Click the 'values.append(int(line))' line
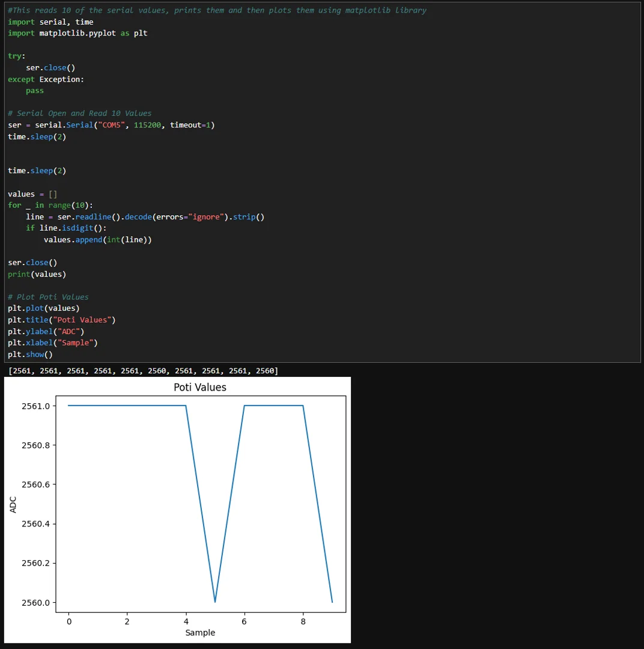 98,240
